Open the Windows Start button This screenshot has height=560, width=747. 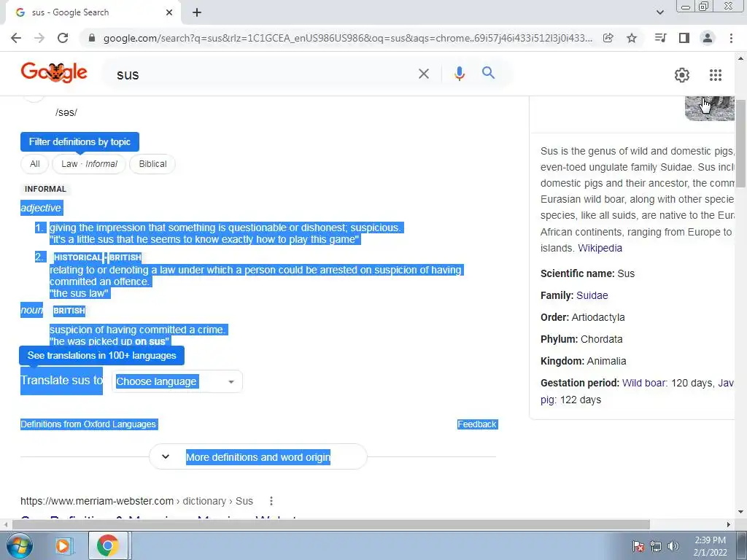click(x=20, y=545)
